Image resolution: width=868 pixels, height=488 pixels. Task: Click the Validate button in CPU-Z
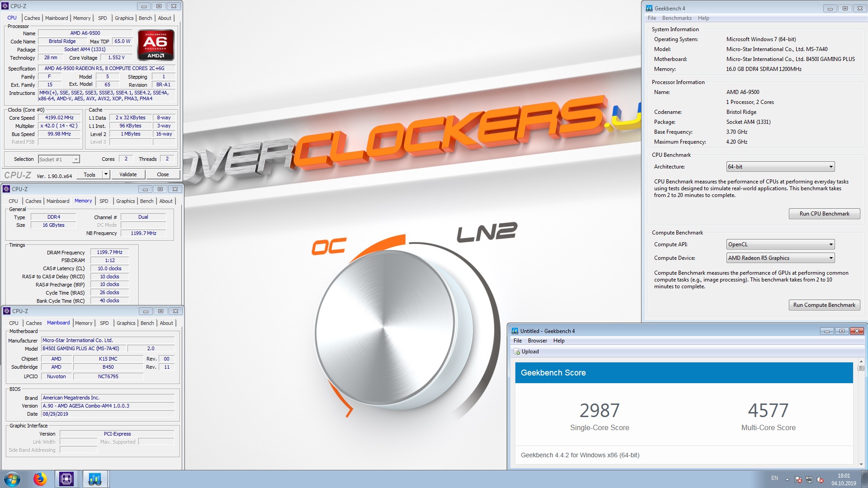[128, 174]
